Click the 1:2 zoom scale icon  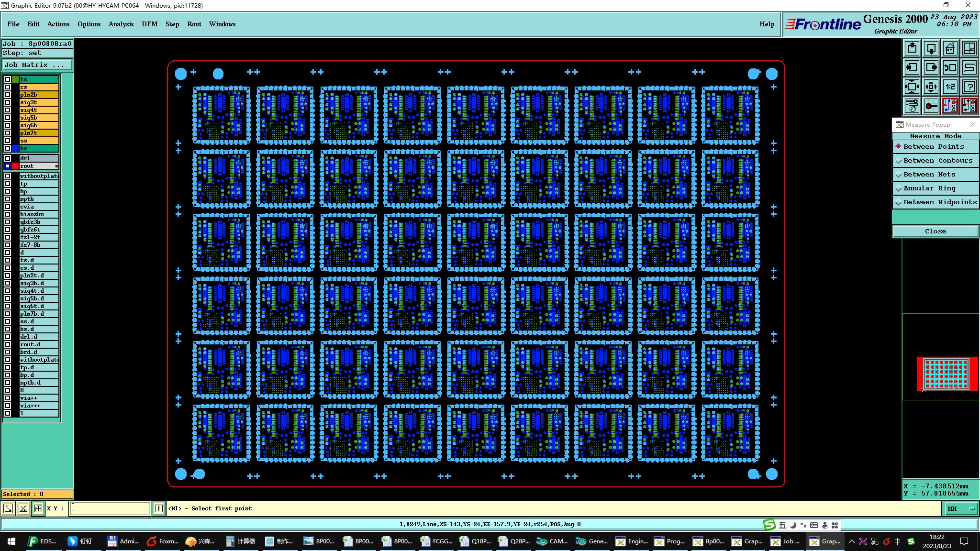pyautogui.click(x=950, y=87)
